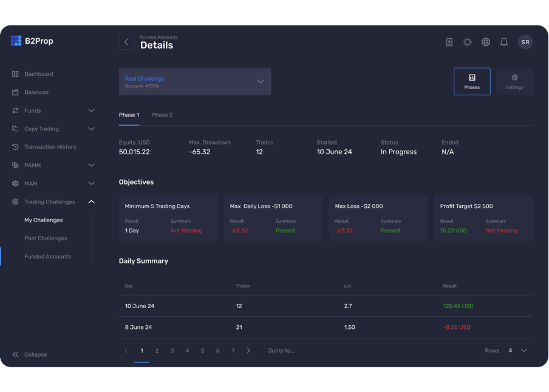Switch to the Phase 2 tab

click(162, 115)
